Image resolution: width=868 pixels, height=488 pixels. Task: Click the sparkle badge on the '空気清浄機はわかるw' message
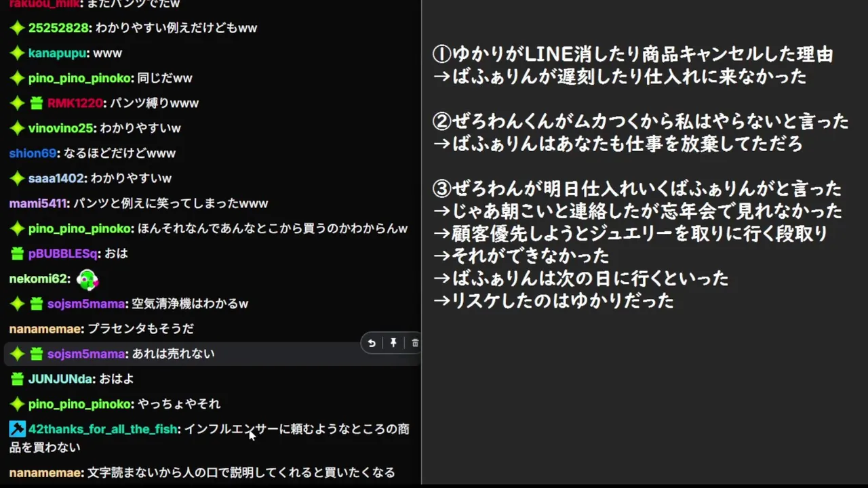click(x=17, y=304)
